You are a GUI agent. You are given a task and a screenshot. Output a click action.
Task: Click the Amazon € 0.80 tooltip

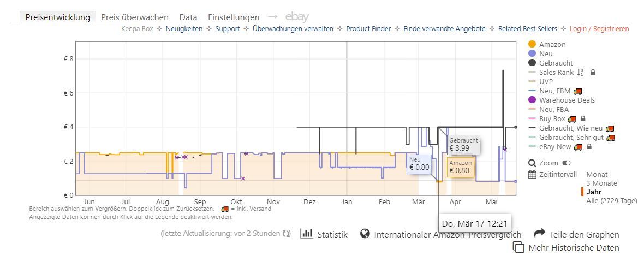point(461,167)
